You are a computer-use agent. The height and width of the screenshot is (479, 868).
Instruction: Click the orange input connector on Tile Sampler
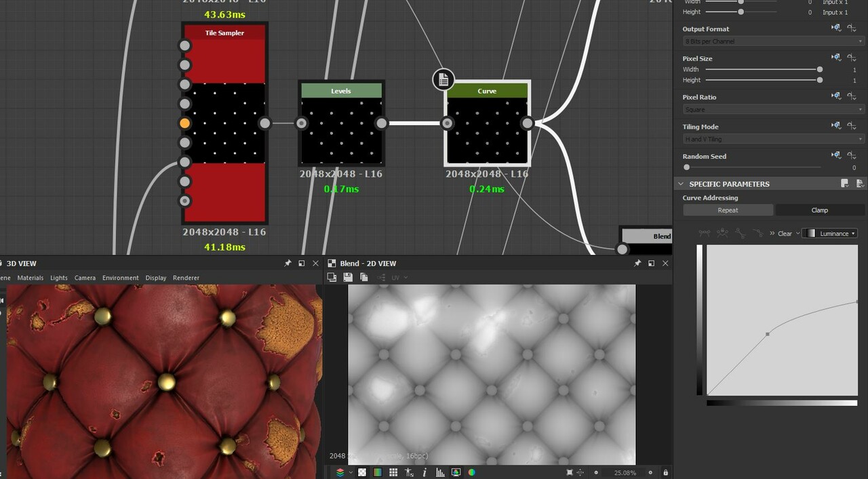point(184,123)
